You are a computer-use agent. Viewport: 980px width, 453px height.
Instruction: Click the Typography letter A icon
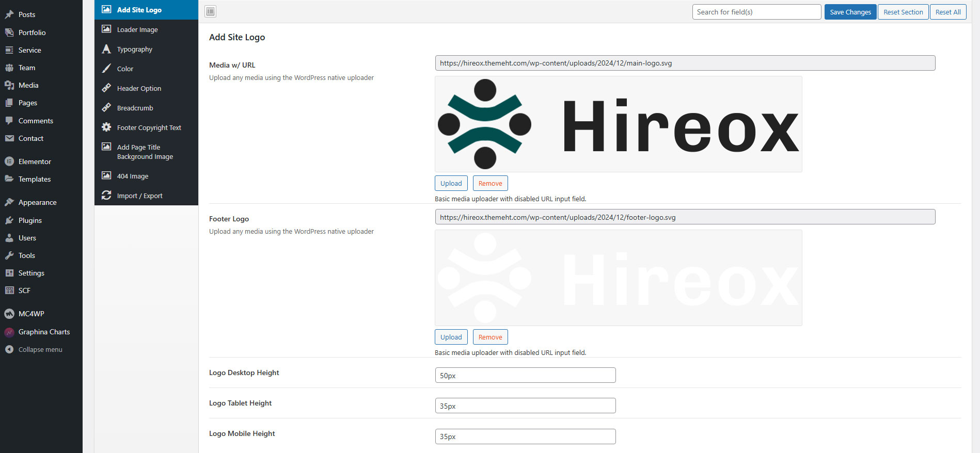106,49
